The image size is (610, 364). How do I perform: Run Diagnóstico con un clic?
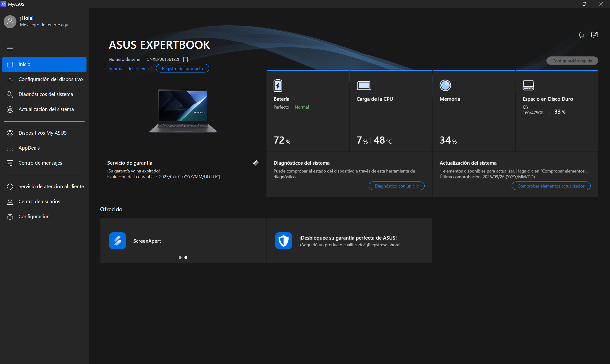click(396, 186)
